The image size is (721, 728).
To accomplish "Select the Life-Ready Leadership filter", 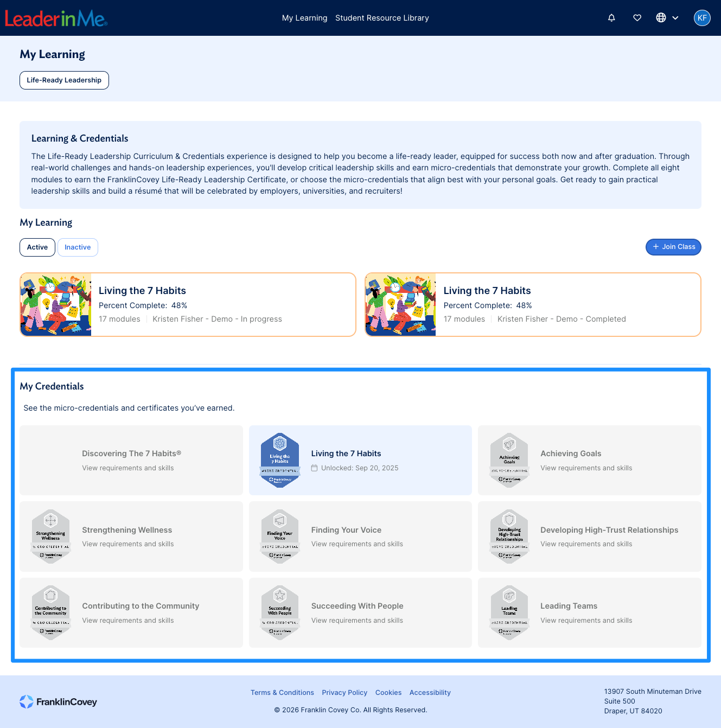I will pyautogui.click(x=64, y=80).
